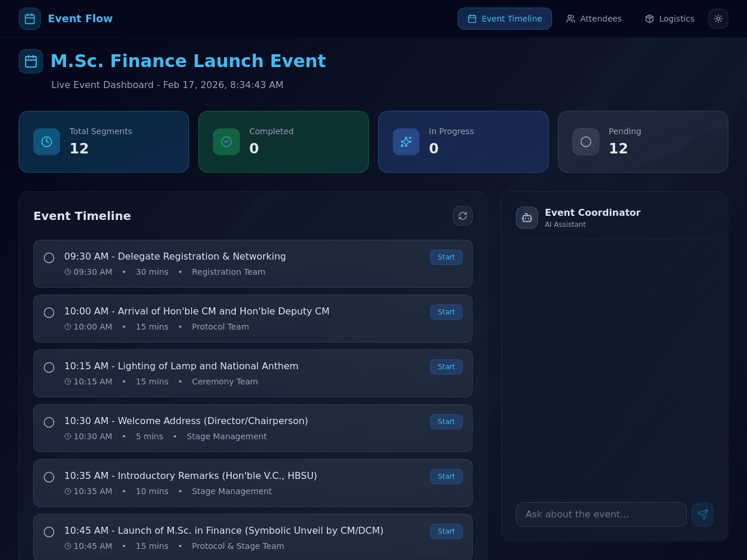
Task: Click clock icon next to 10:45 AM time
Action: 68,546
